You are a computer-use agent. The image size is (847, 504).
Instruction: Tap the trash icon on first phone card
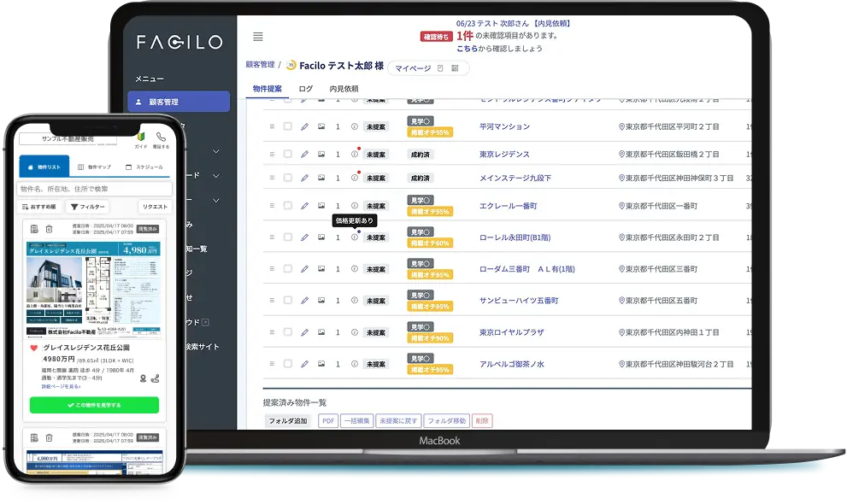50,229
